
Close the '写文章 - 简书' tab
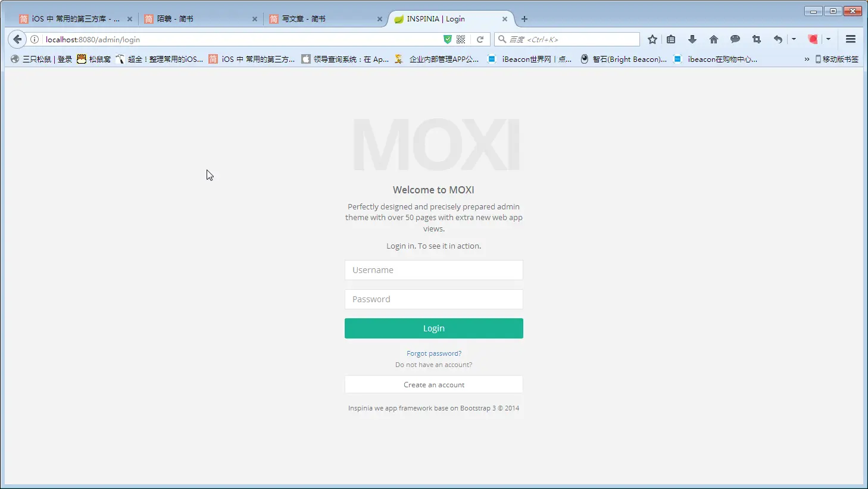380,19
